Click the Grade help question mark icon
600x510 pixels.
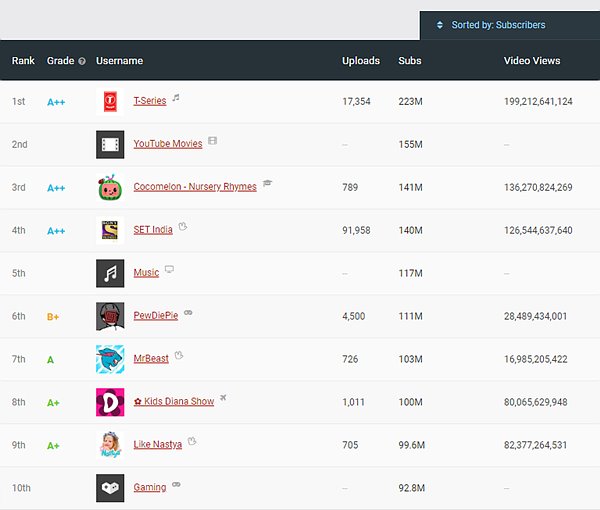82,61
